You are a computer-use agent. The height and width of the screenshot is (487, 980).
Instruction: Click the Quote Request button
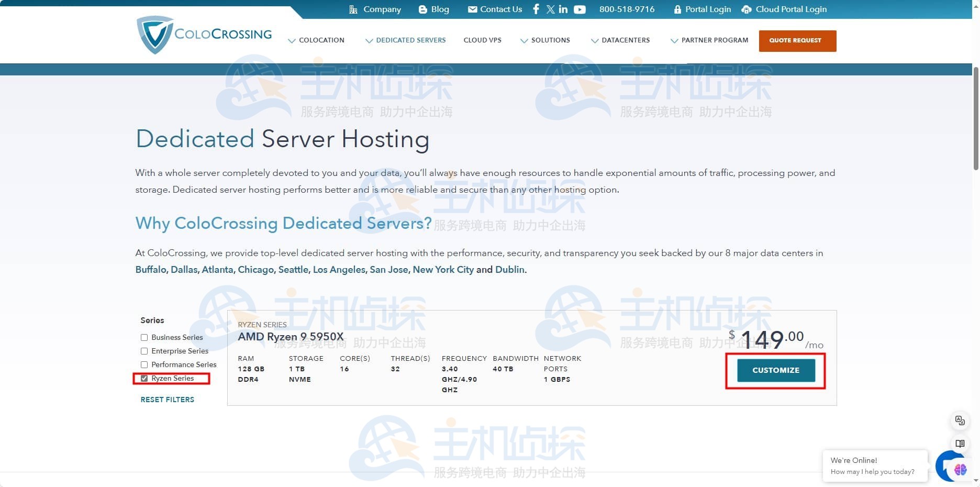click(797, 41)
